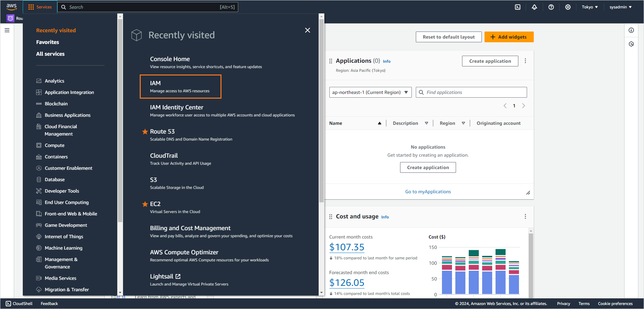
Task: Open the help question mark icon
Action: [551, 7]
